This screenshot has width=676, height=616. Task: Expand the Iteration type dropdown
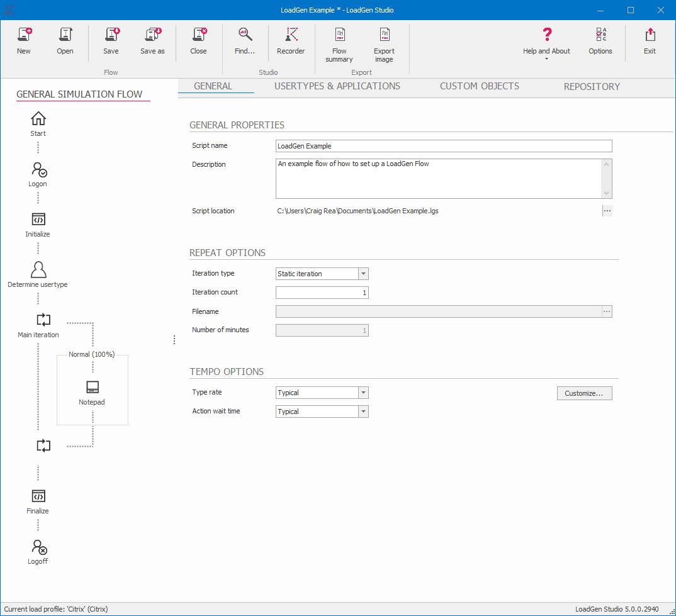click(x=363, y=274)
